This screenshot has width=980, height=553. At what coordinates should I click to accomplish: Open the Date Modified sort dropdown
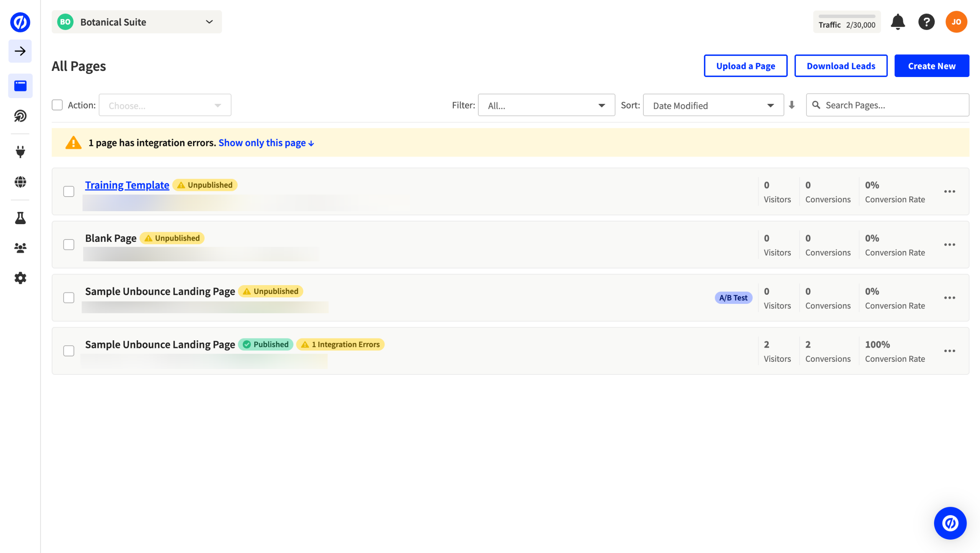[x=713, y=105]
